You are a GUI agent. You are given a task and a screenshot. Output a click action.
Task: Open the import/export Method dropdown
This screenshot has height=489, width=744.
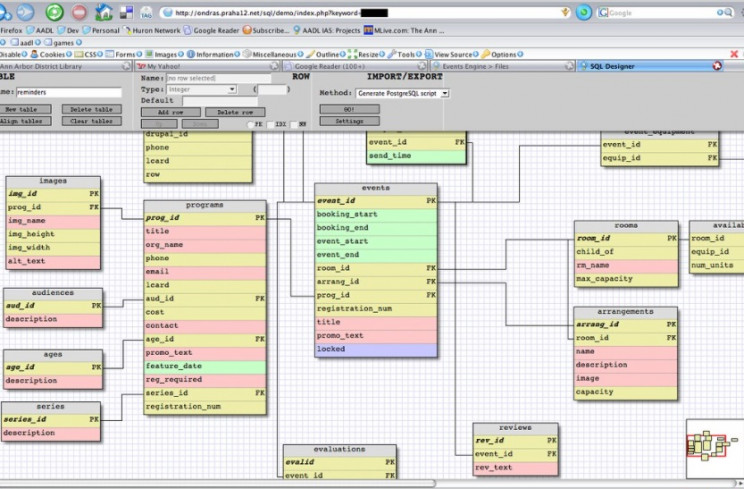[x=402, y=93]
